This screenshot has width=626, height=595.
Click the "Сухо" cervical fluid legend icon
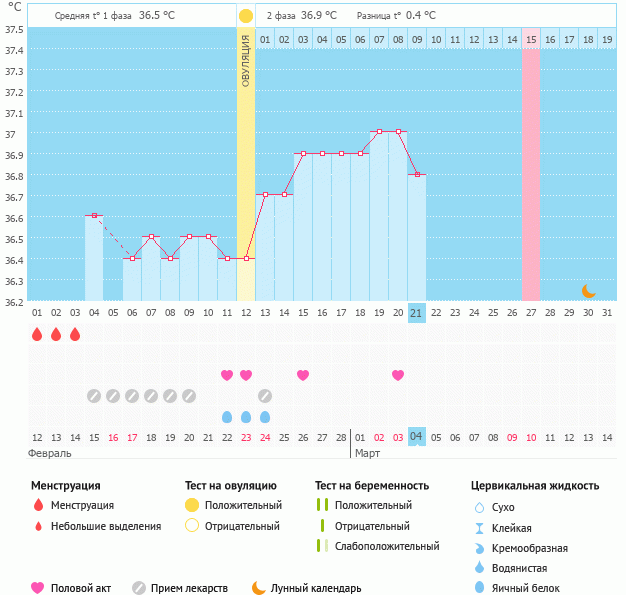[480, 507]
